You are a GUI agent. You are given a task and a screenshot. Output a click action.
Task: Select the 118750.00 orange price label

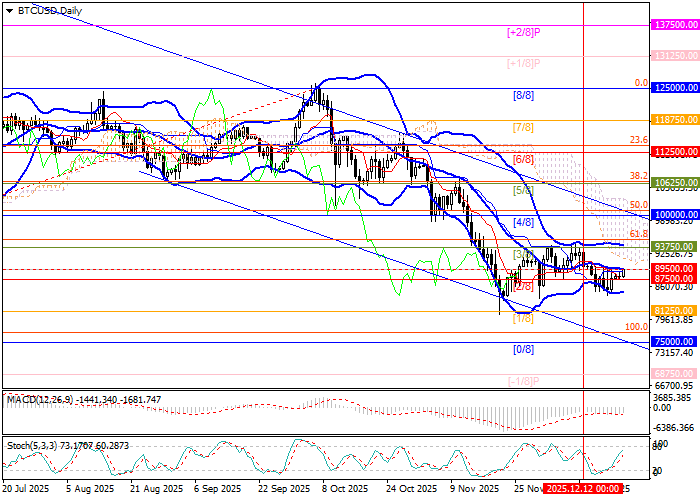click(673, 119)
